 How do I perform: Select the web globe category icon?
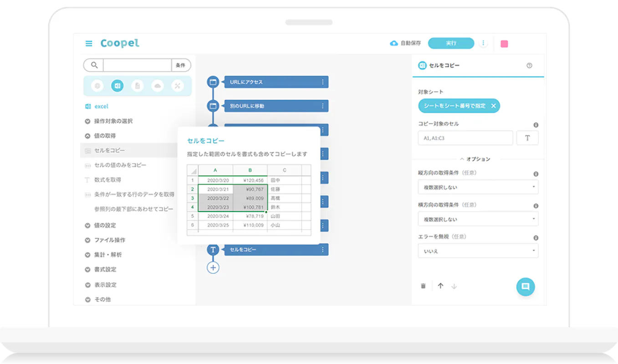(x=97, y=86)
